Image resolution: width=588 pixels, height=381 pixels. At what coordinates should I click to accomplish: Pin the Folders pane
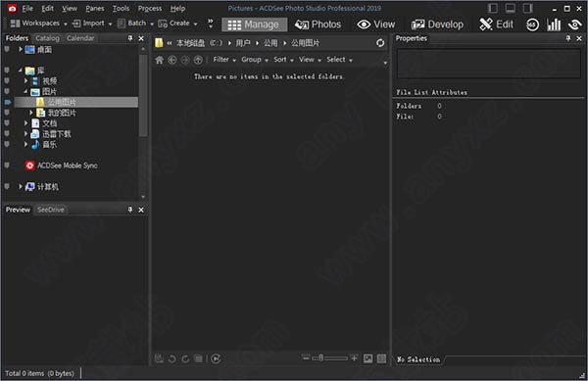point(130,38)
